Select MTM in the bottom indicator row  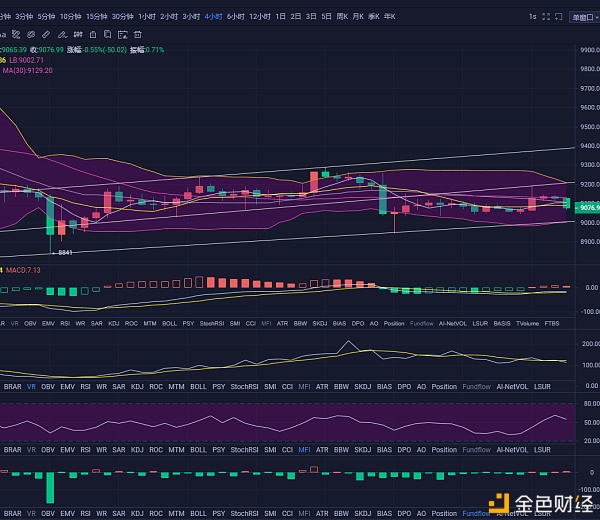pyautogui.click(x=176, y=513)
